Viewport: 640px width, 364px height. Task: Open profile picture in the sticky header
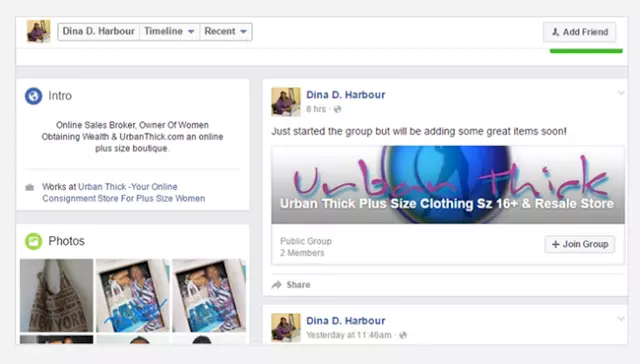click(x=38, y=31)
